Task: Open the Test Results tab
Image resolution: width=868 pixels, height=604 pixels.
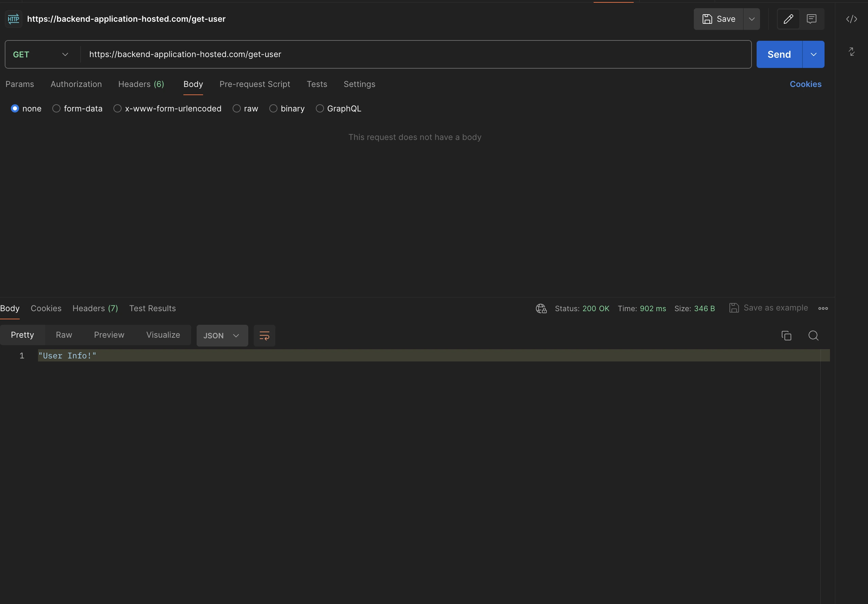Action: tap(153, 308)
